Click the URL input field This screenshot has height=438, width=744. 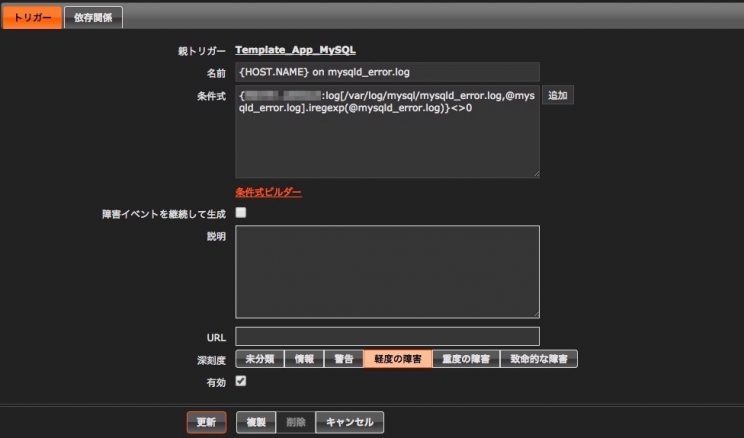point(387,336)
